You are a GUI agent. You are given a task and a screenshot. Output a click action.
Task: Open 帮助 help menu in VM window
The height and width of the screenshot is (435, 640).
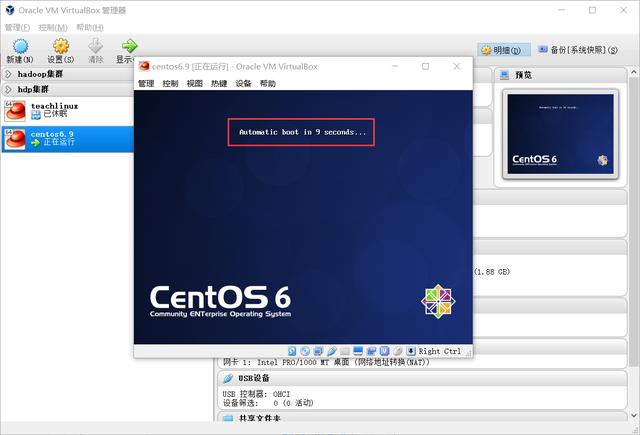268,84
